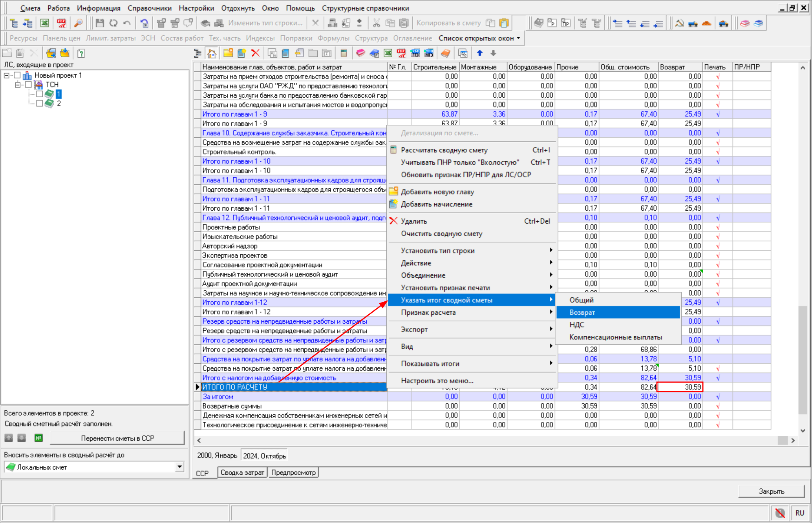
Task: Open the Локальных смет combo box dropdown
Action: [x=179, y=467]
